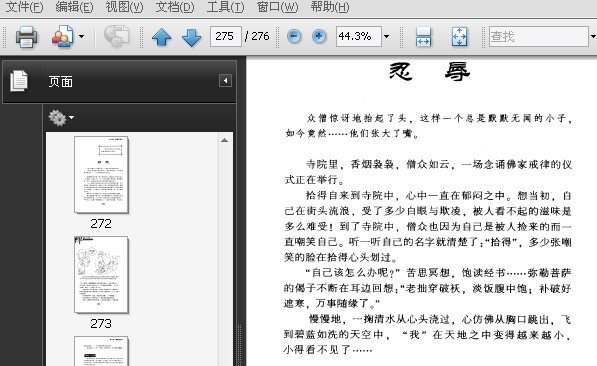Click the 页面 pages panel icon
Screen dimensions: 597x366
(x=19, y=81)
